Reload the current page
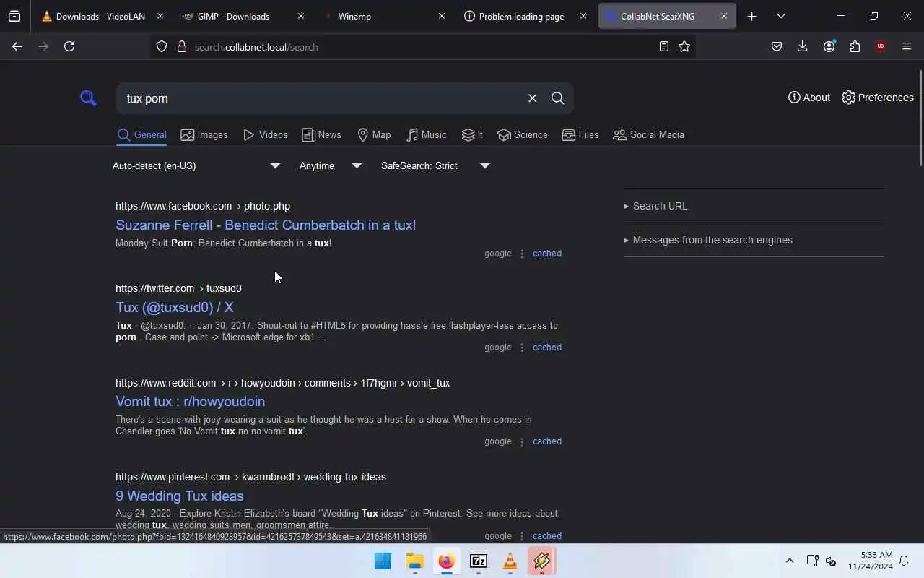Screen dimensions: 924x578 (69, 46)
